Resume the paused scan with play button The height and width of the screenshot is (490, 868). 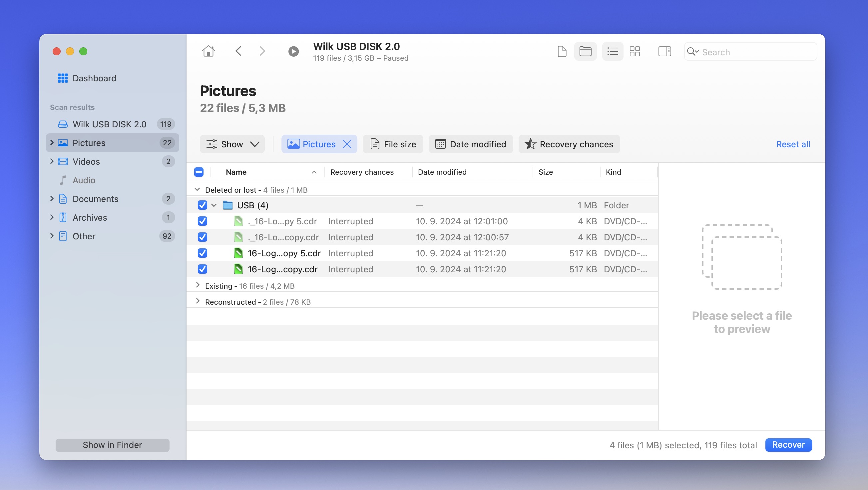(x=293, y=52)
